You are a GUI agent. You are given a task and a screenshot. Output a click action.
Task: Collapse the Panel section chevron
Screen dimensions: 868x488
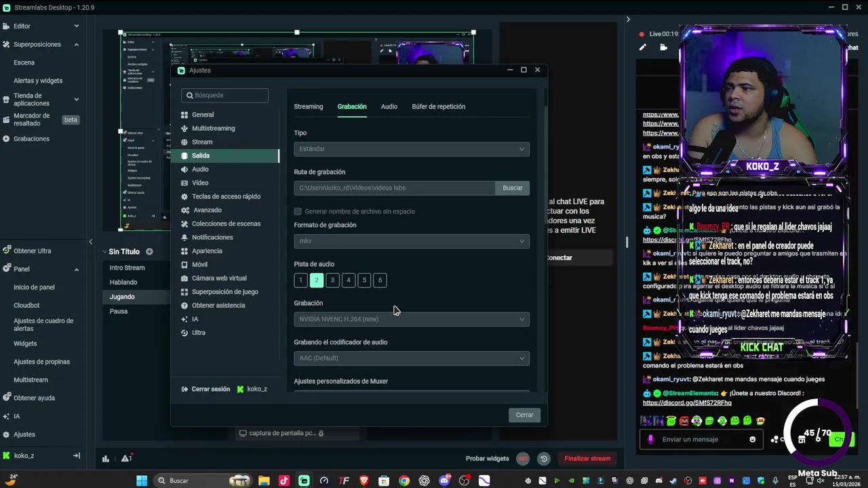[76, 269]
